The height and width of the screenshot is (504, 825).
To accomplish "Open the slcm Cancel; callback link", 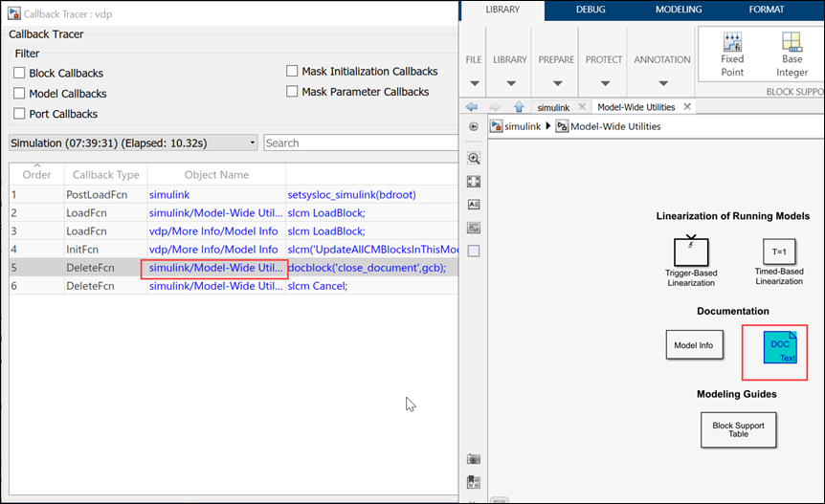I will coord(317,286).
